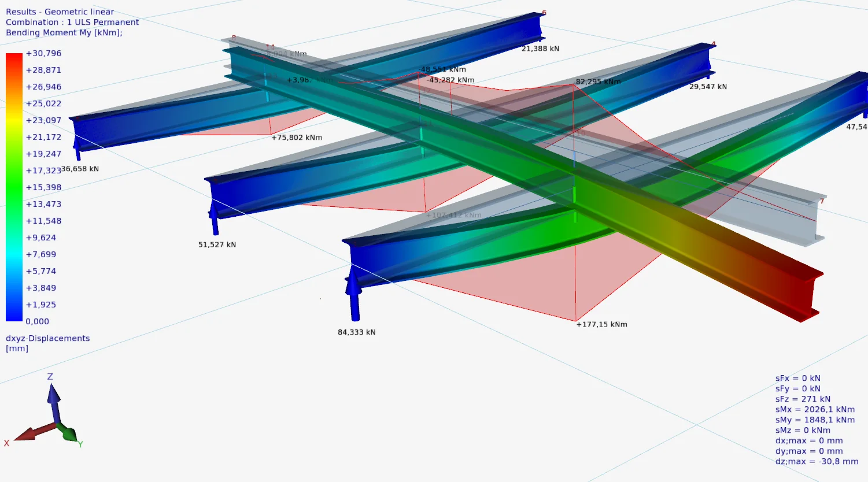Click the red end of the rainbow beam
This screenshot has width=868, height=482.
click(801, 295)
